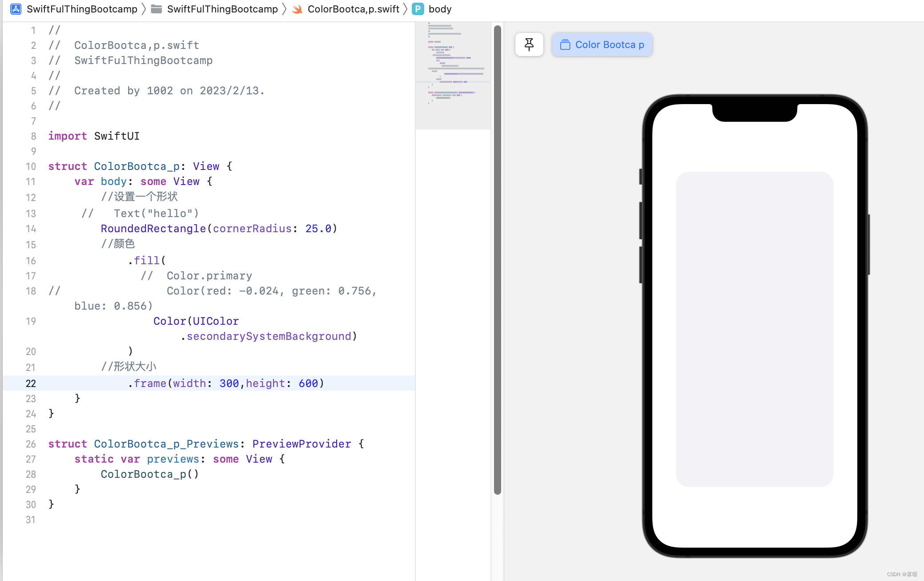Click the preview icon inside Color Bootca p chip

pyautogui.click(x=565, y=44)
